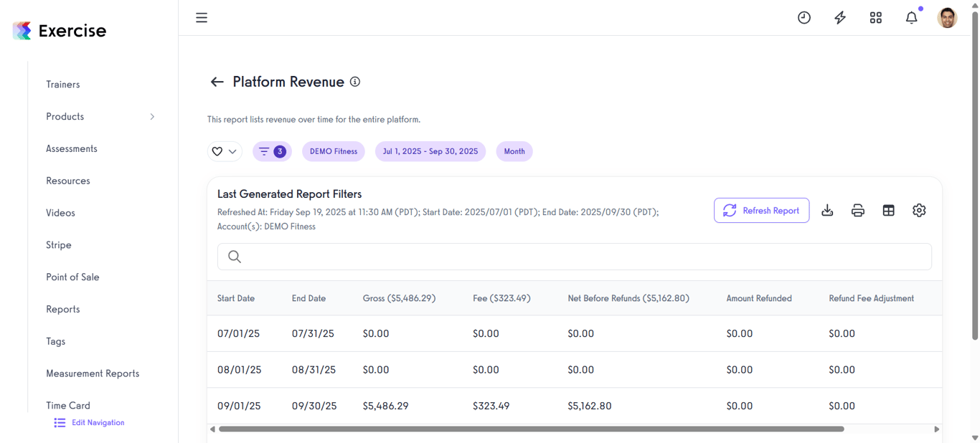
Task: Click the report info icon
Action: coord(354,82)
